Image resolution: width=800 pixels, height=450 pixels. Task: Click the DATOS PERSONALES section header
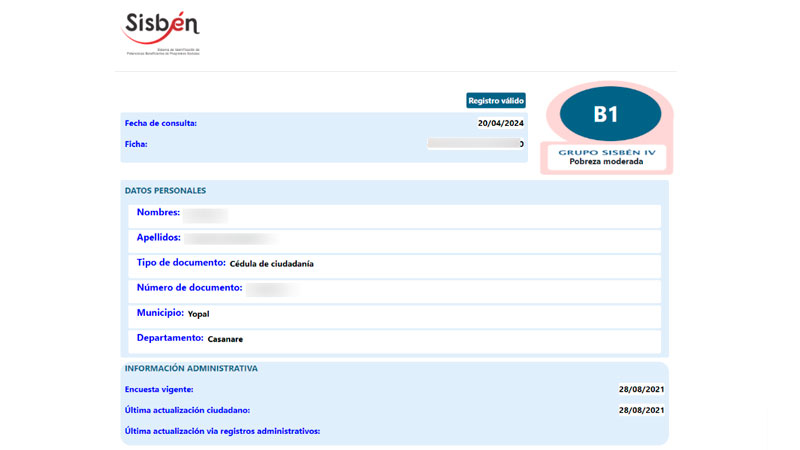point(165,190)
